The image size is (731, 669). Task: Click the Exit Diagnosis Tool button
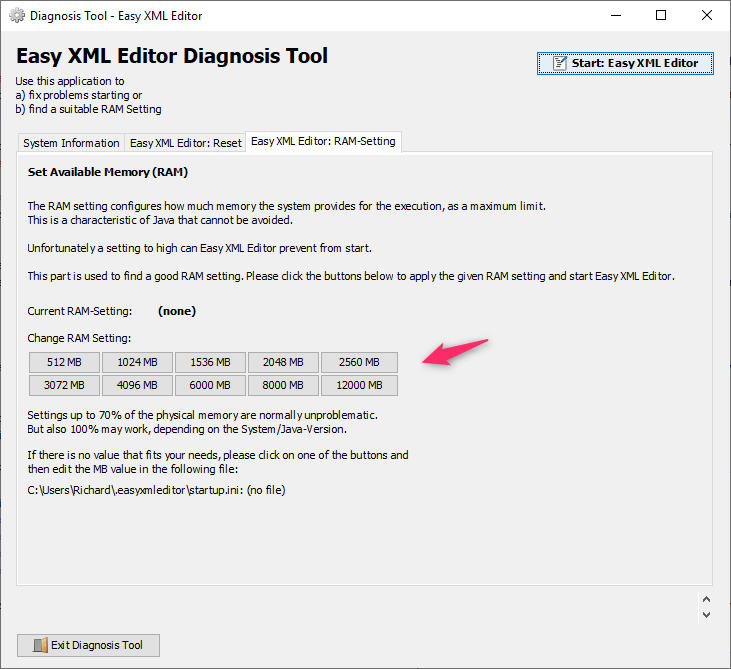coord(88,645)
